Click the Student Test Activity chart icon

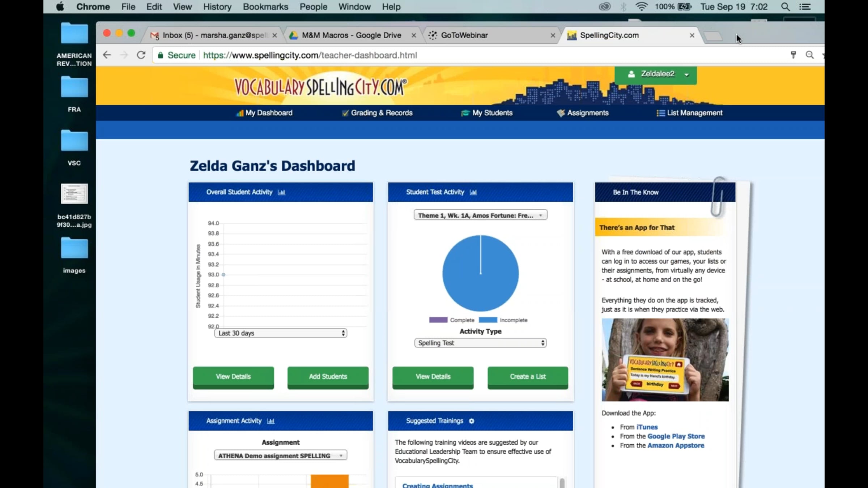coord(473,192)
